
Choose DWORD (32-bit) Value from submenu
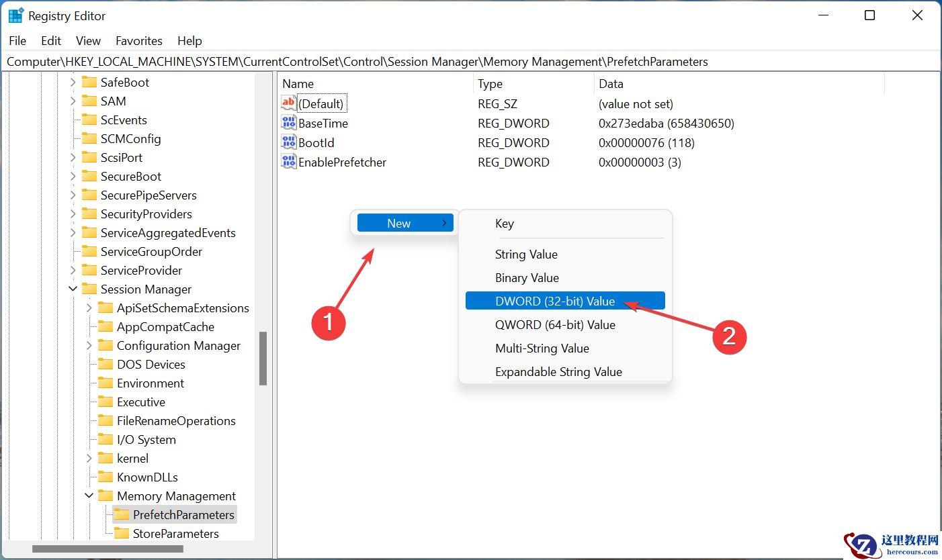[x=554, y=301]
